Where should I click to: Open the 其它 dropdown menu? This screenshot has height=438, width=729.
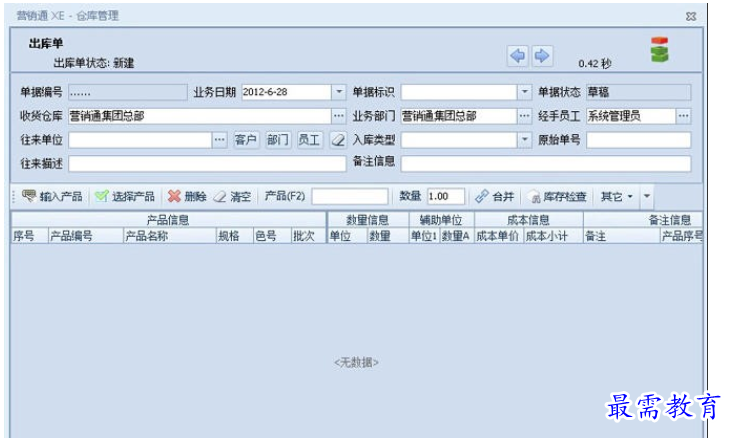(616, 197)
